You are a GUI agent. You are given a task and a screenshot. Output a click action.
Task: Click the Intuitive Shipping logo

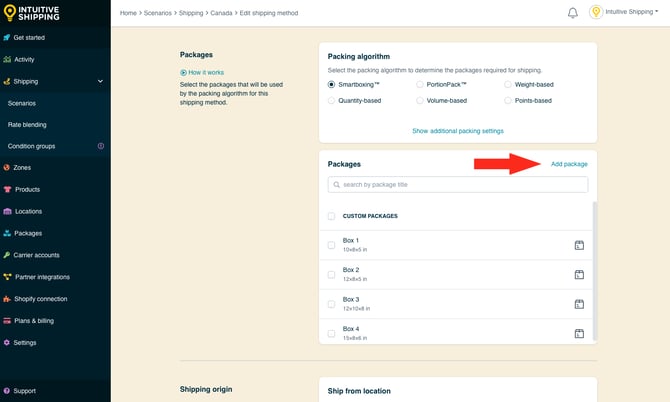pyautogui.click(x=31, y=13)
